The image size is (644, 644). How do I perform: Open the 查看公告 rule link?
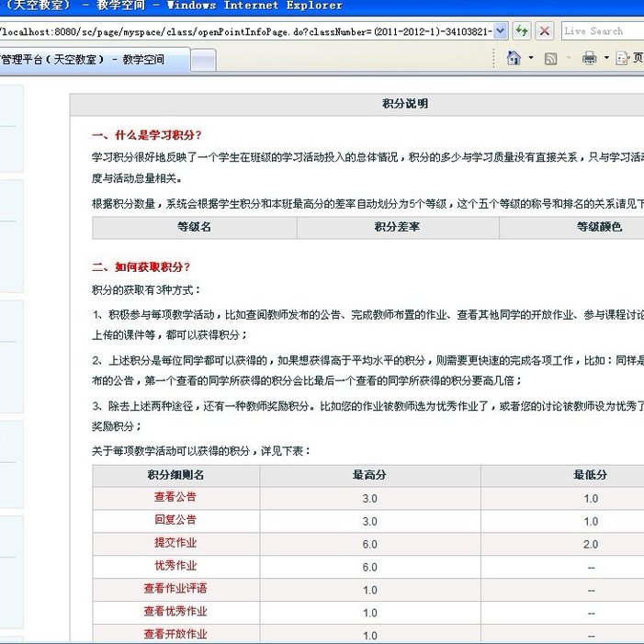[x=175, y=497]
